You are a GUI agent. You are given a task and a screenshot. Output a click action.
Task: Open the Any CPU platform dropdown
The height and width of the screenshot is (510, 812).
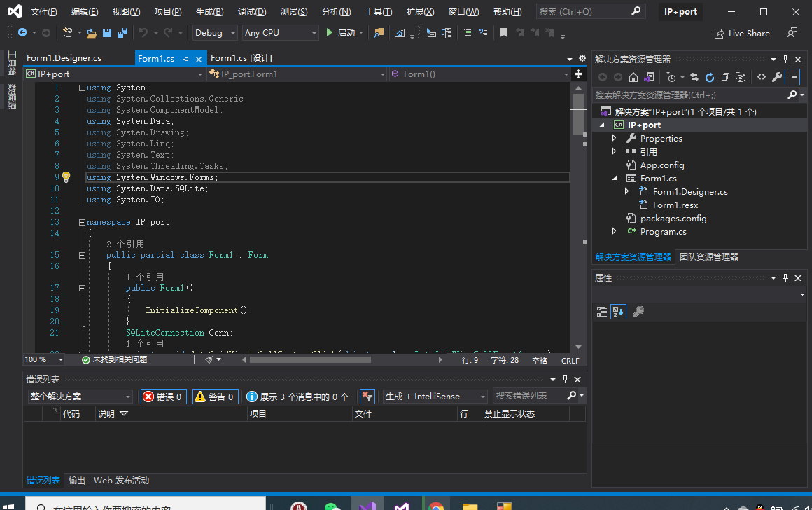[x=280, y=33]
